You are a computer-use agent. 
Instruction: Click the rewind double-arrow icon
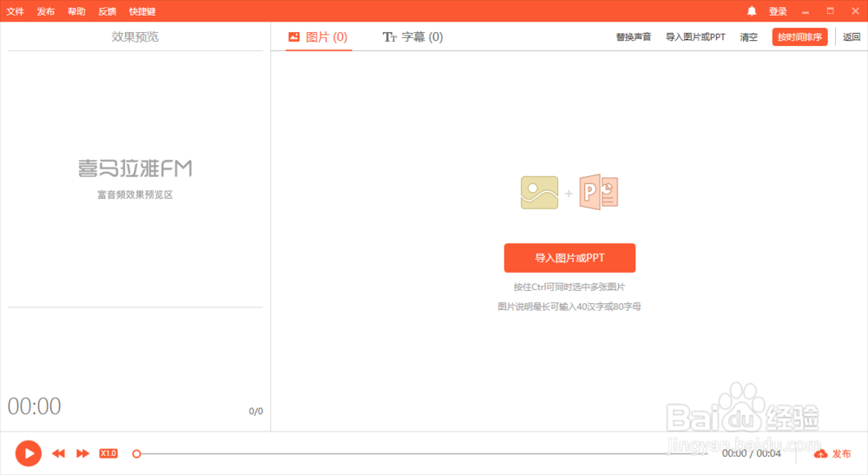point(58,453)
